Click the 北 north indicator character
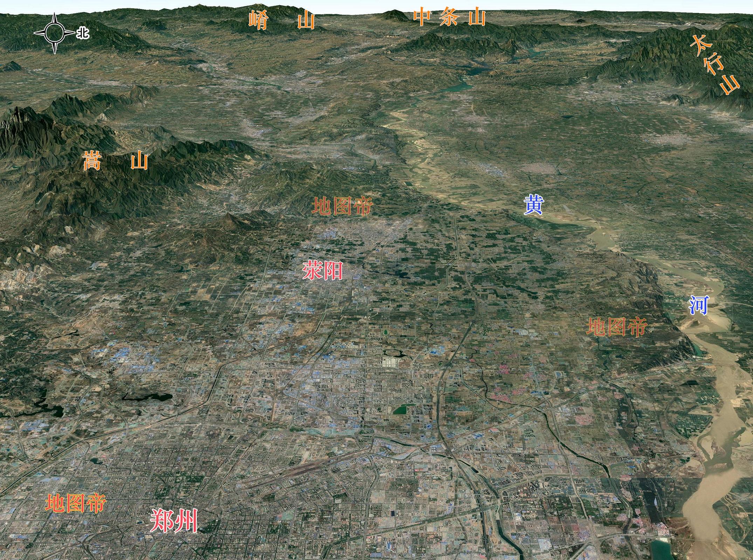 click(83, 33)
